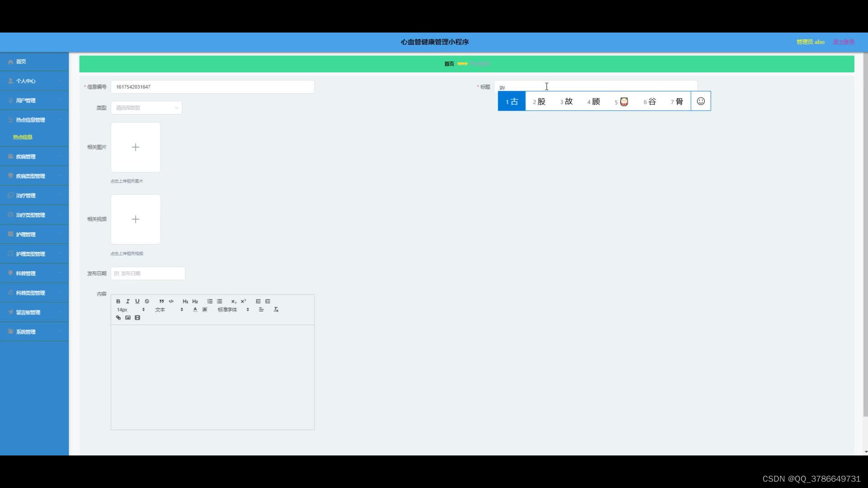Toggle strikethrough in the content editor
The width and height of the screenshot is (868, 488).
click(147, 301)
